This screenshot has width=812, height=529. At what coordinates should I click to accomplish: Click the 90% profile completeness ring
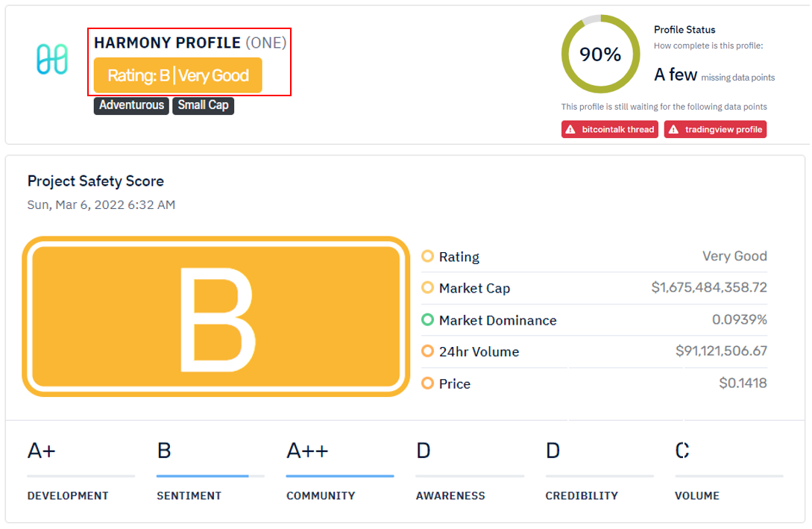[x=600, y=54]
